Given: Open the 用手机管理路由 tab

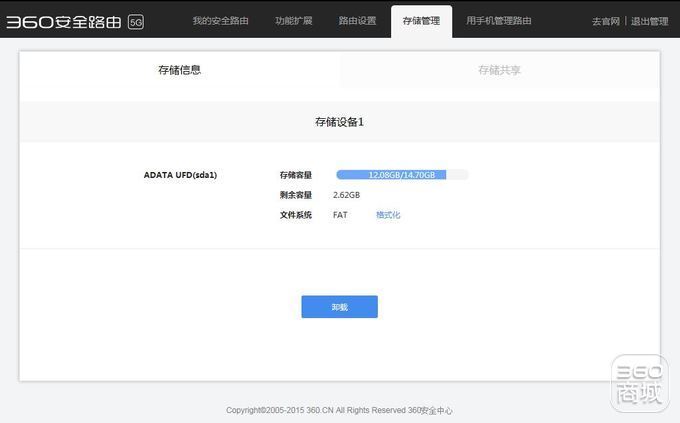Looking at the screenshot, I should pyautogui.click(x=498, y=21).
